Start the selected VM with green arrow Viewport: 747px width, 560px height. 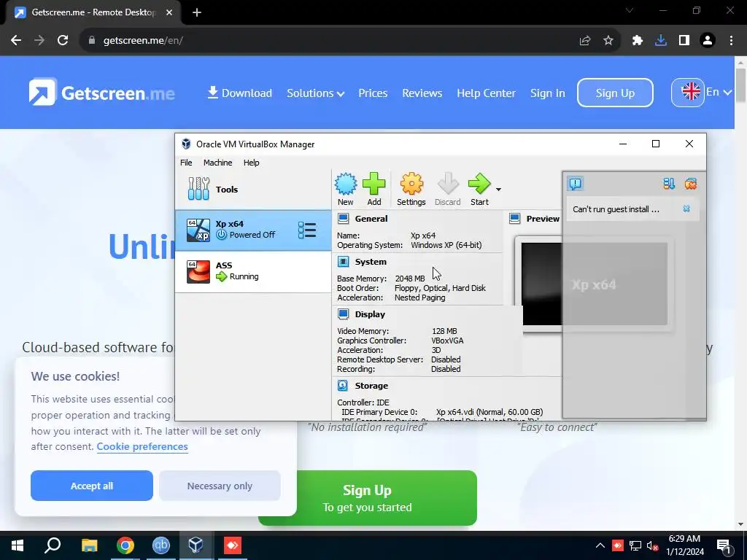(x=479, y=189)
